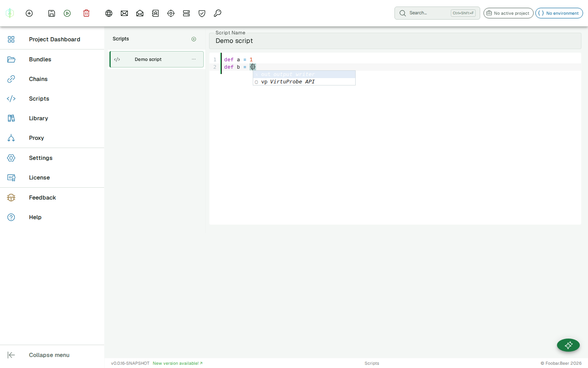588x368 pixels.
Task: Open the green AI sparkle assistant button
Action: click(x=568, y=345)
